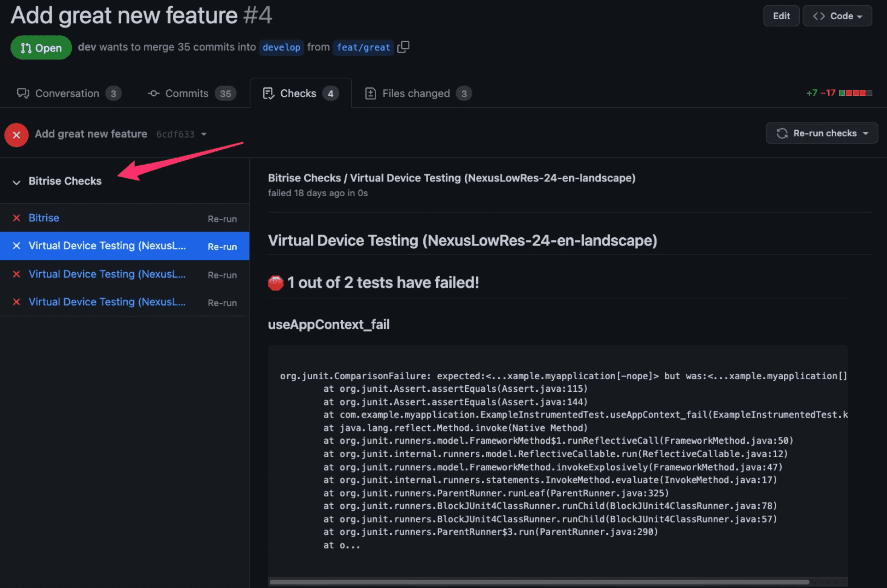
Task: Click the horizontal scrollbar under stack trace
Action: tap(539, 582)
